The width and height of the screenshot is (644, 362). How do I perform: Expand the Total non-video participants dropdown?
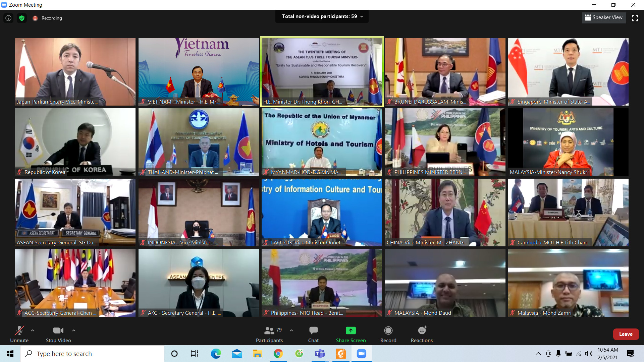[x=322, y=16]
